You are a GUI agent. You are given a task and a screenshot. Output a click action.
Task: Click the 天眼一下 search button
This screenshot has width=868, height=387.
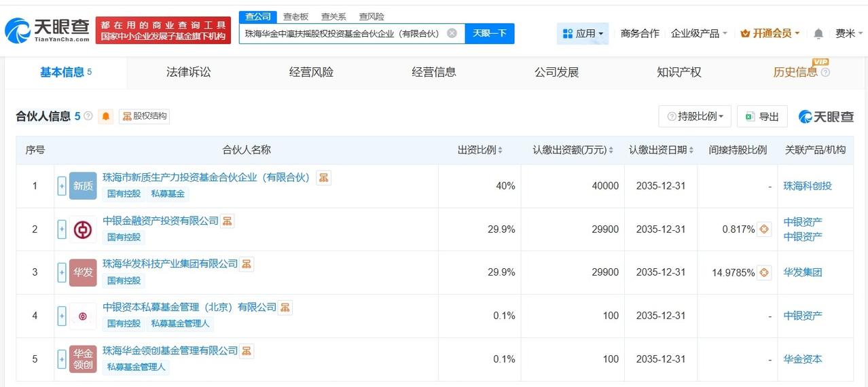tap(490, 33)
